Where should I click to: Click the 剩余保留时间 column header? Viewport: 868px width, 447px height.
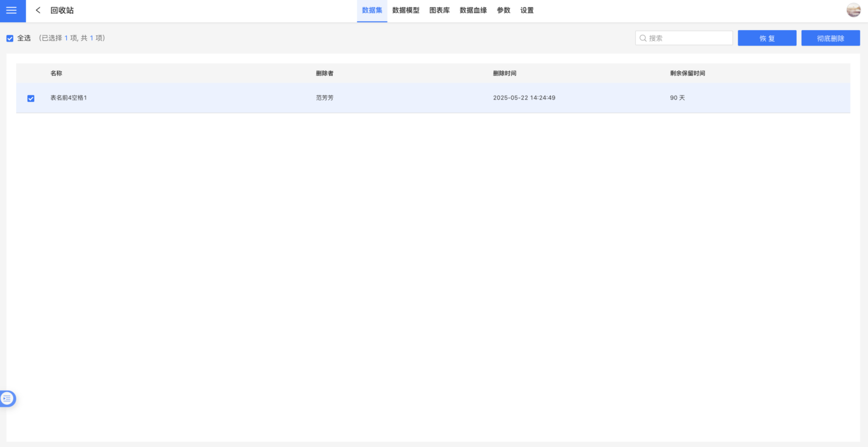click(x=687, y=73)
